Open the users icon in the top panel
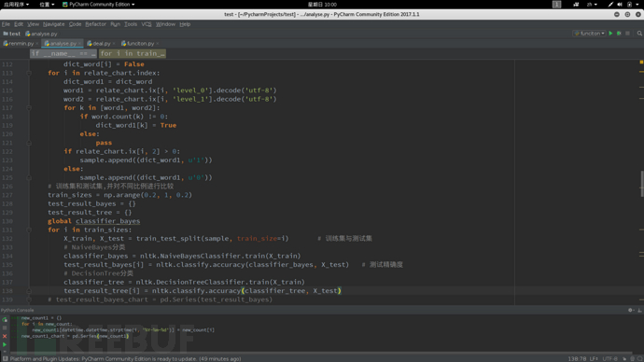Screen dimensions: 644x362 tap(576, 4)
